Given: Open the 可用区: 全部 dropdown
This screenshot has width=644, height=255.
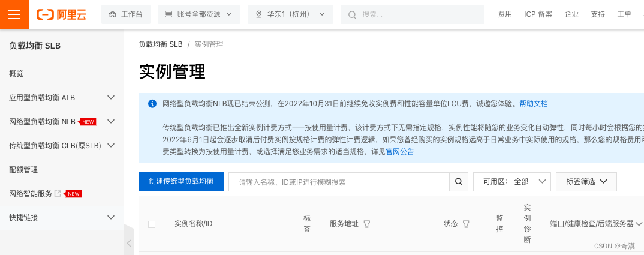Looking at the screenshot, I should pos(511,182).
